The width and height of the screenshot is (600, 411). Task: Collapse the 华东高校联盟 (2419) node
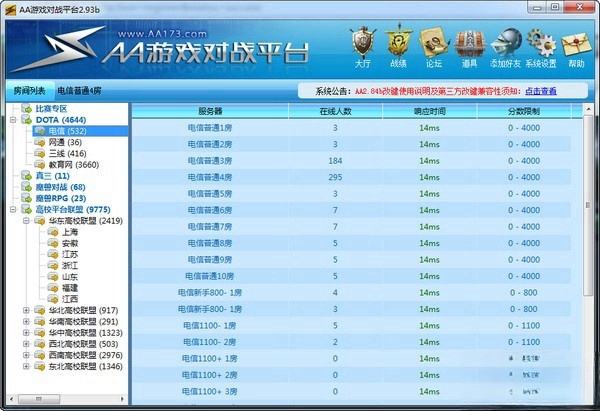(x=26, y=221)
